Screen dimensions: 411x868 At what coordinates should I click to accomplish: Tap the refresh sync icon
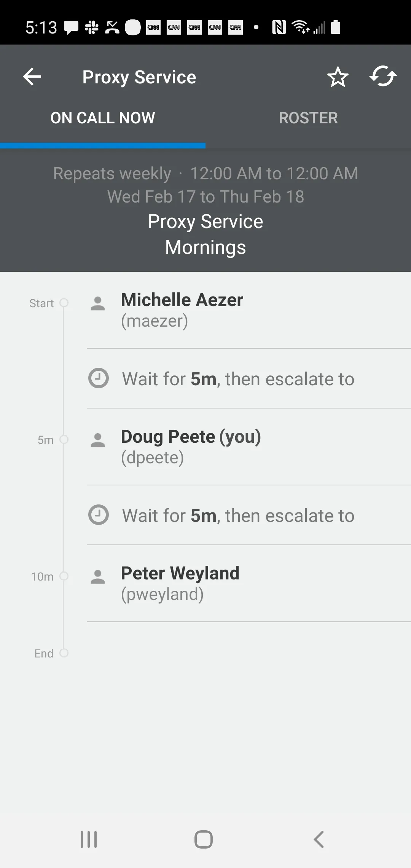pos(383,77)
